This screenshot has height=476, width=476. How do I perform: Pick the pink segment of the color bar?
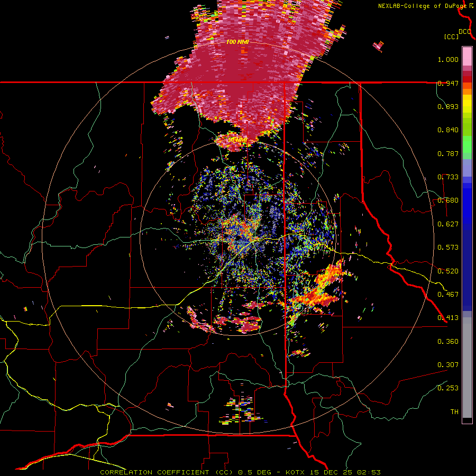467,56
